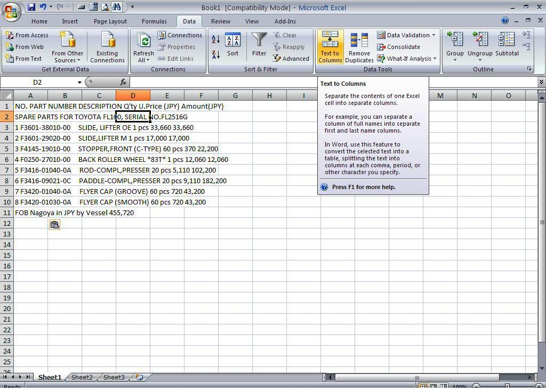The image size is (546, 392).
Task: Import data From Web
Action: [x=25, y=47]
